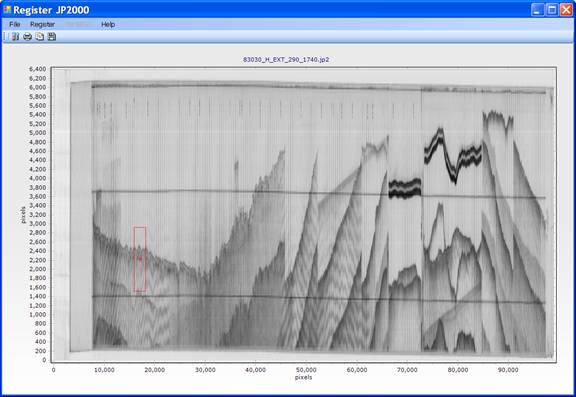
Task: Click the first toolbar icon
Action: click(15, 36)
